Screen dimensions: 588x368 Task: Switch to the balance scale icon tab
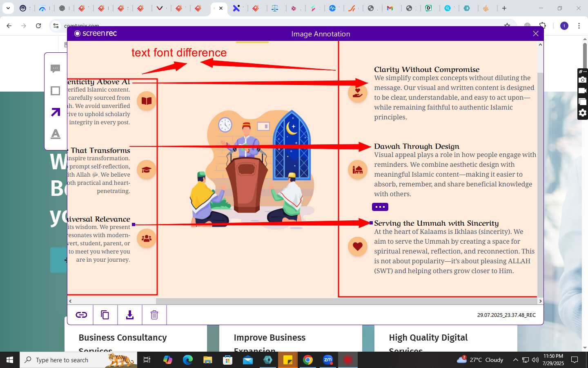click(x=275, y=8)
